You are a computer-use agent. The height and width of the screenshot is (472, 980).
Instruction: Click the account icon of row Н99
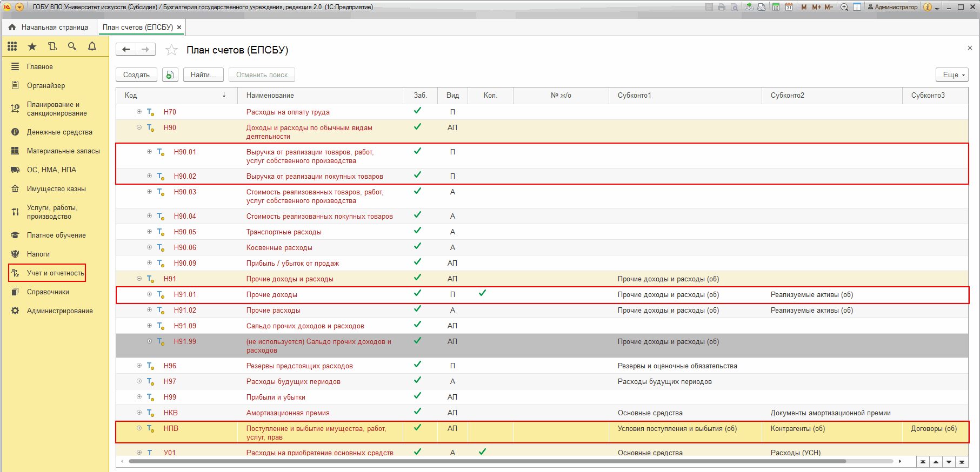(150, 397)
